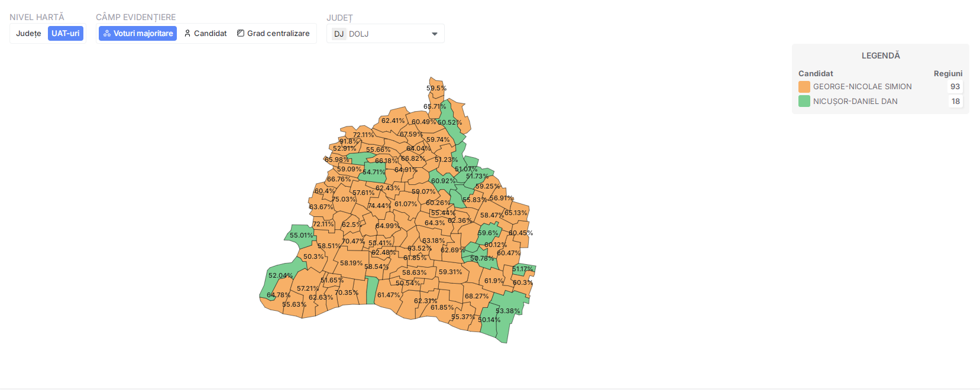Click the Voturi majoritare icon
The image size is (980, 390).
click(x=107, y=34)
